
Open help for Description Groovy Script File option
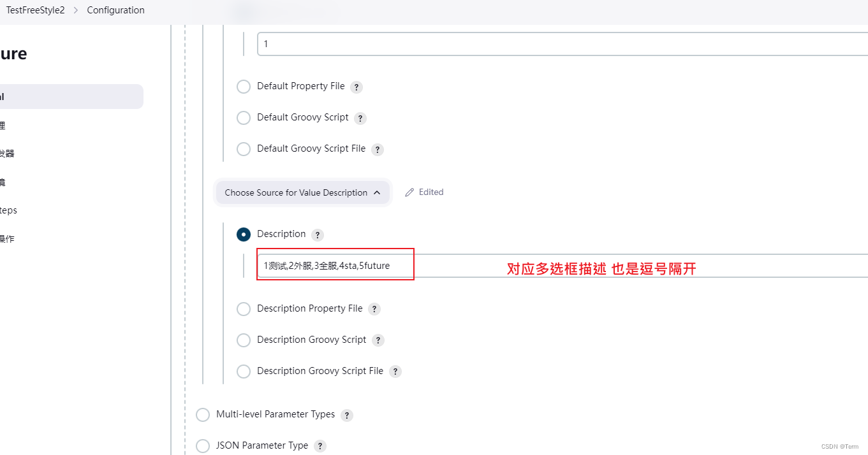point(395,371)
